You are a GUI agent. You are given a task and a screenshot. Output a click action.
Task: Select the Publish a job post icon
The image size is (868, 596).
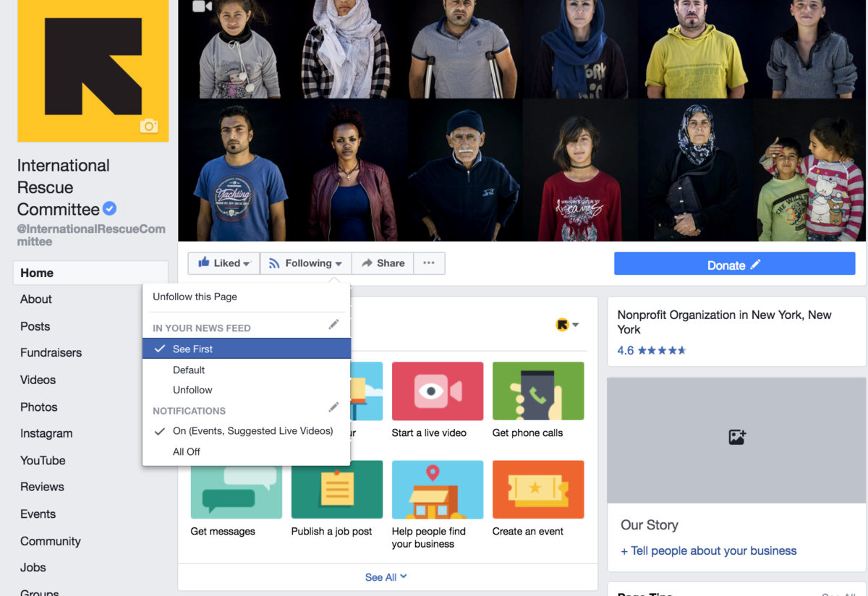tap(336, 489)
